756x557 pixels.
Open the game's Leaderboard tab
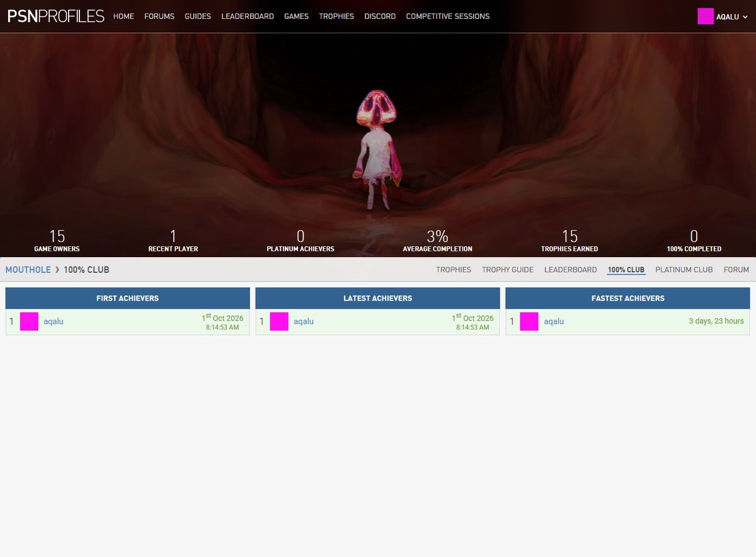pyautogui.click(x=571, y=270)
